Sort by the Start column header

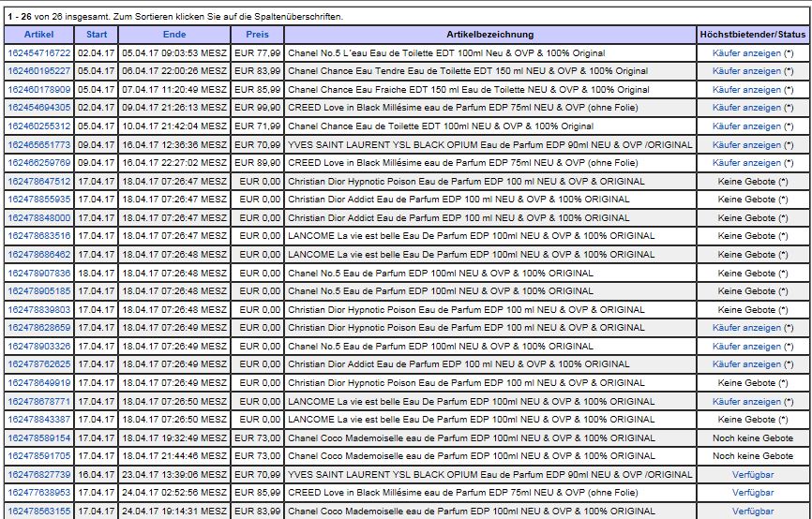coord(97,35)
